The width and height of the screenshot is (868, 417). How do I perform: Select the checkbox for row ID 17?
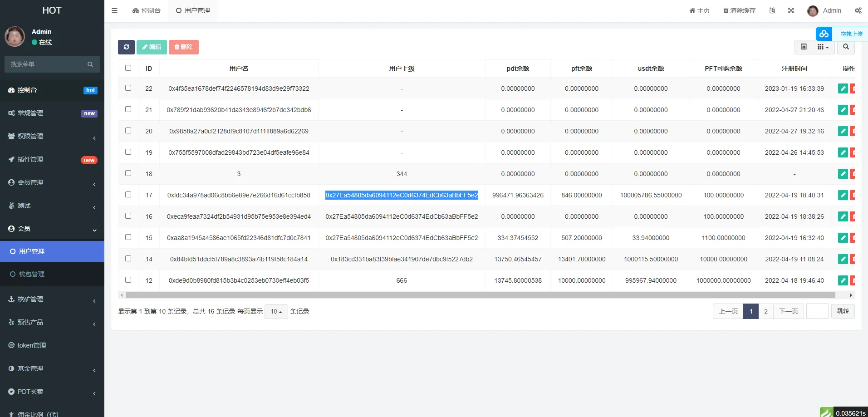tap(128, 195)
